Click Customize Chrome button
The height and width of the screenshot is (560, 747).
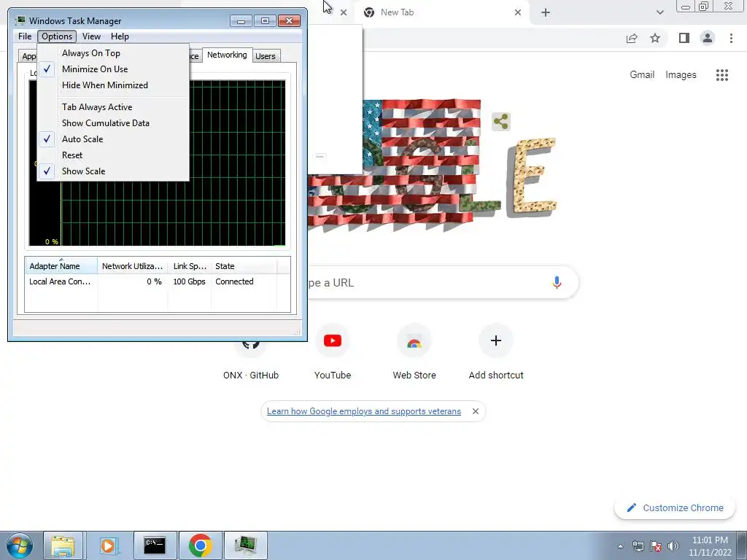coord(675,507)
